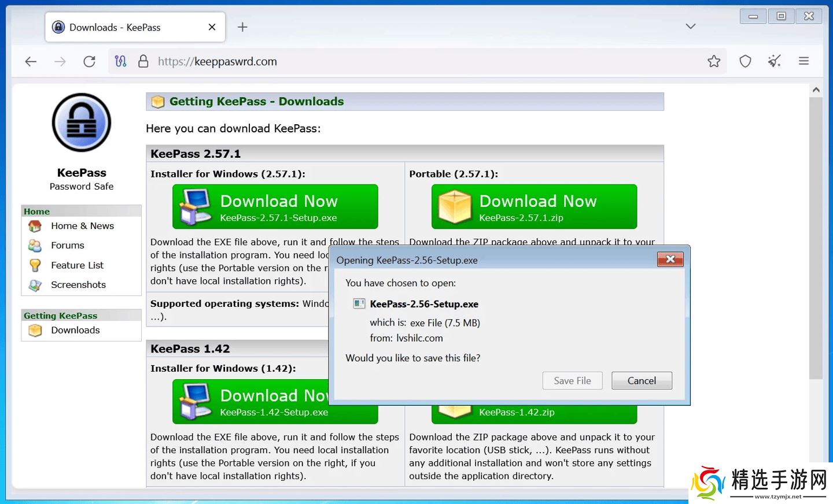
Task: Click Save File in the dialog
Action: click(572, 380)
